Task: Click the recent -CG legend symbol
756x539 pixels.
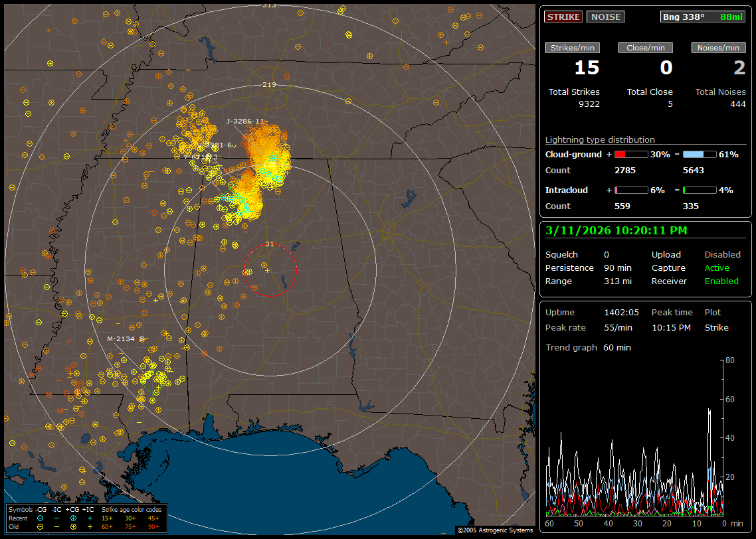Action: coord(41,518)
